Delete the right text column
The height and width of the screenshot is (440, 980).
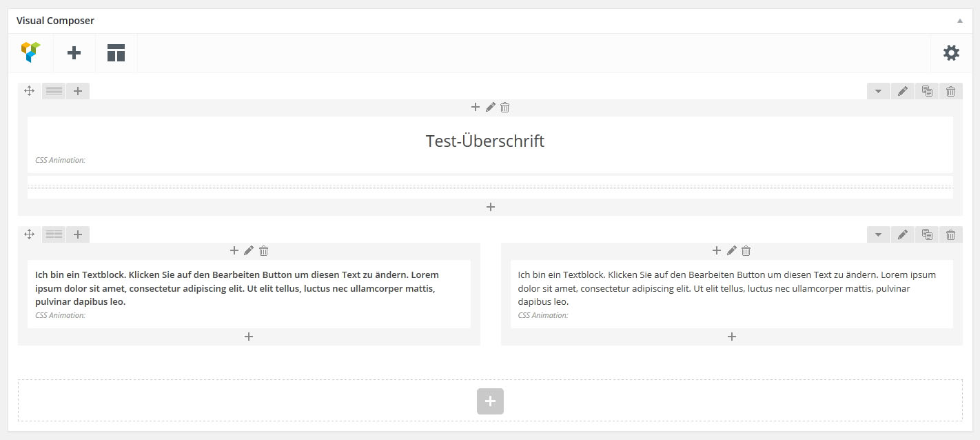point(746,250)
